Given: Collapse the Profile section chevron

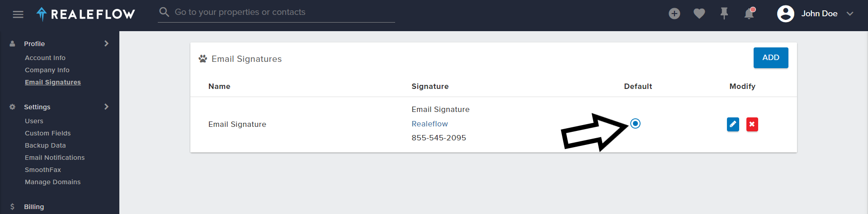Looking at the screenshot, I should coord(106,43).
